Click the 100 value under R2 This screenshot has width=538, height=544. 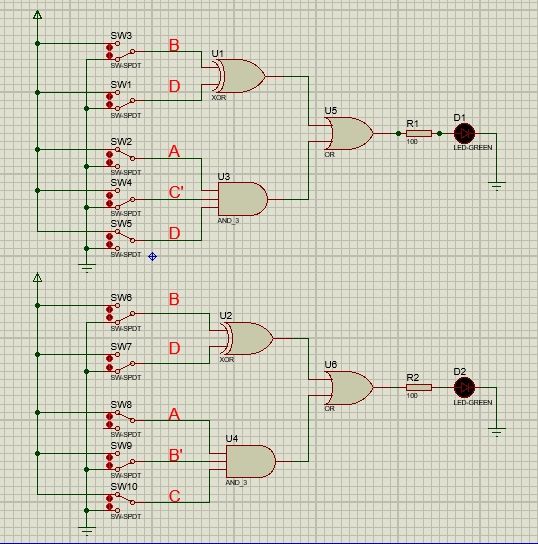pos(412,396)
